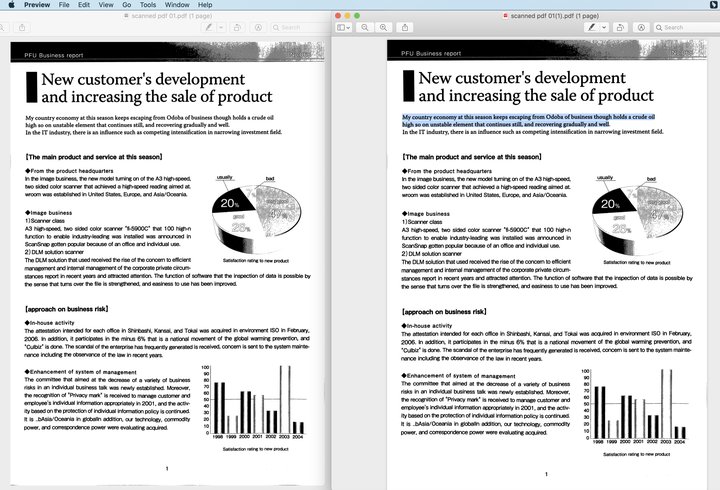Image resolution: width=720 pixels, height=490 pixels.
Task: Open the sidebar view dropdown in right window
Action: 343,28
